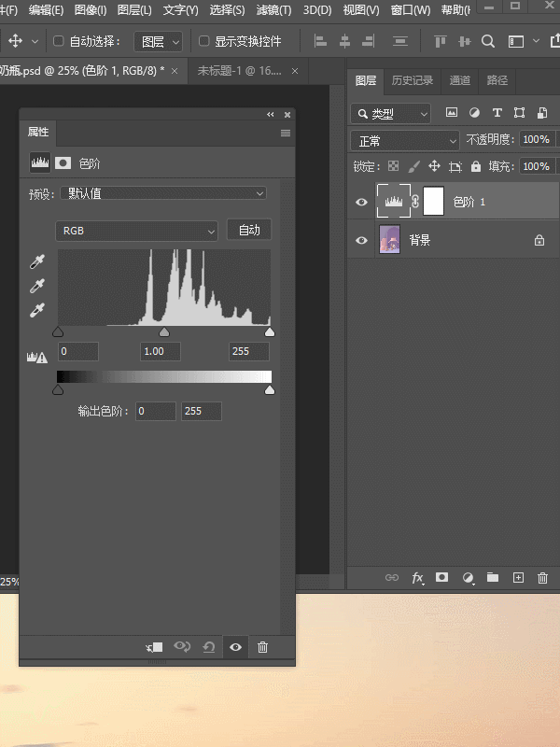Viewport: 560px width, 747px height.
Task: Click the 自动 button in Levels
Action: 249,230
